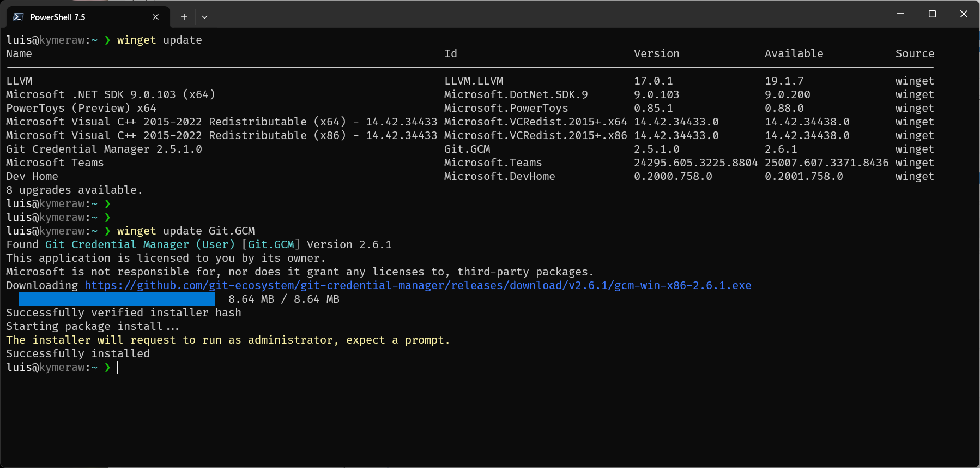
Task: Minimize the terminal window
Action: click(x=900, y=14)
